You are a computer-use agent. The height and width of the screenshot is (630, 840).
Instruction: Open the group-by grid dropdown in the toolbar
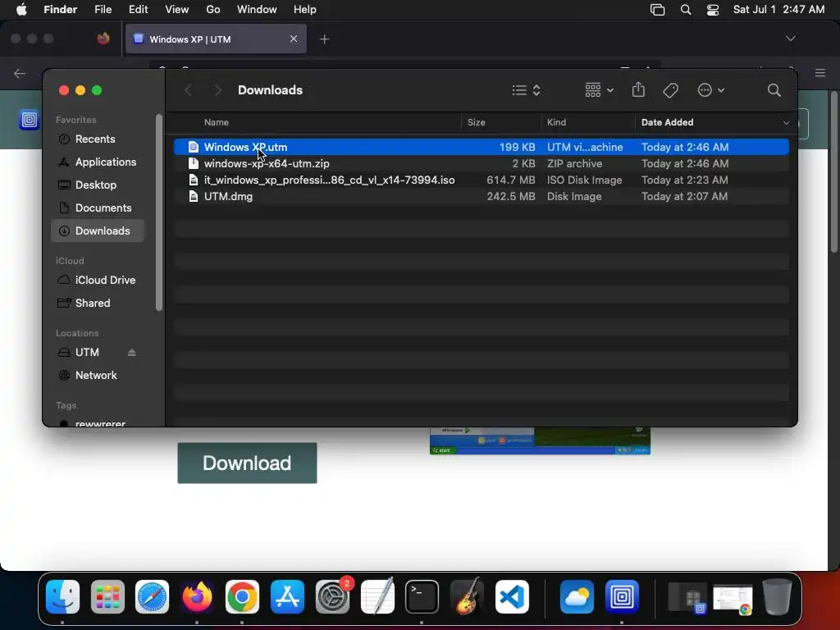pos(599,90)
